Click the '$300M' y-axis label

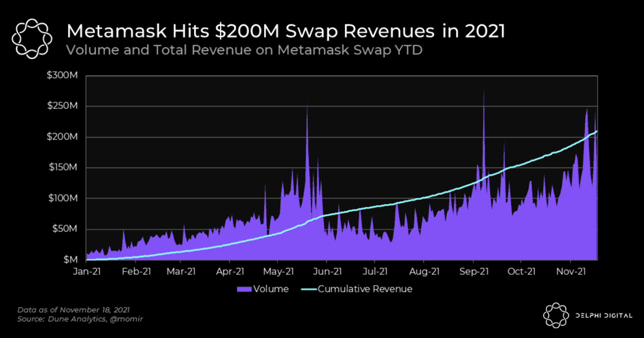62,75
